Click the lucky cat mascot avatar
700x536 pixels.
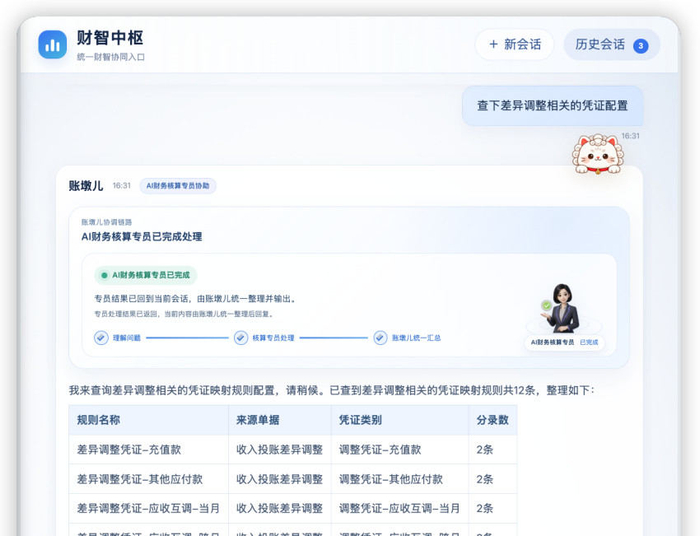coord(598,154)
